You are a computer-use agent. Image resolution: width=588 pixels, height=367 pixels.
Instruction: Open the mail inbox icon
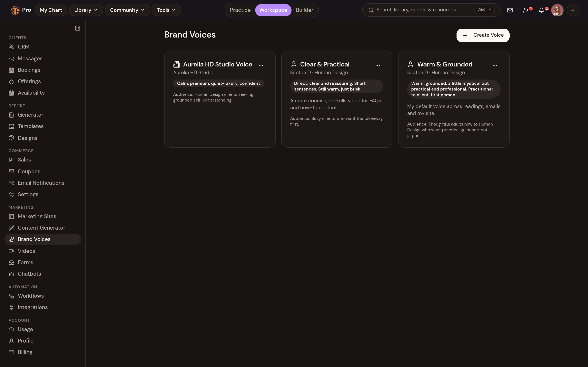510,10
